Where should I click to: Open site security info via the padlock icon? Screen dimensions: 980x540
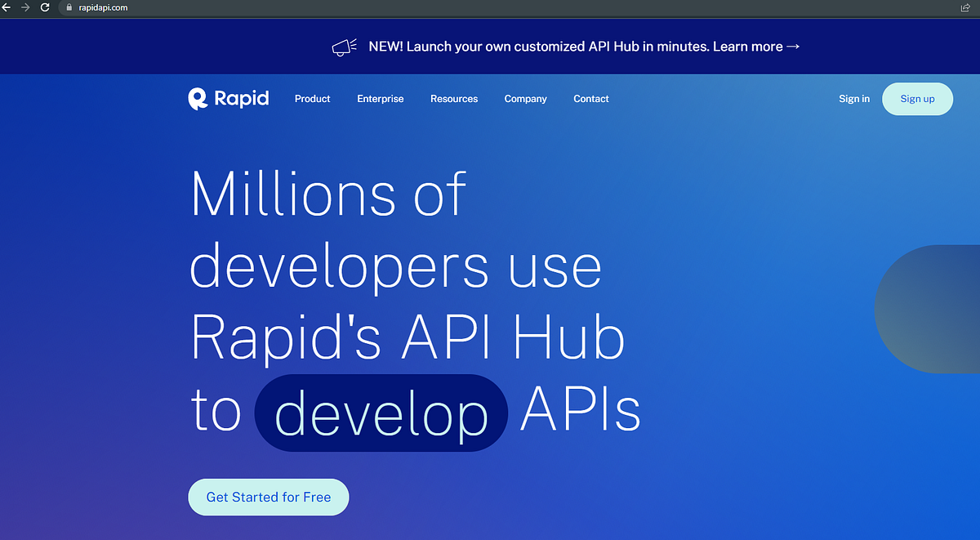69,7
